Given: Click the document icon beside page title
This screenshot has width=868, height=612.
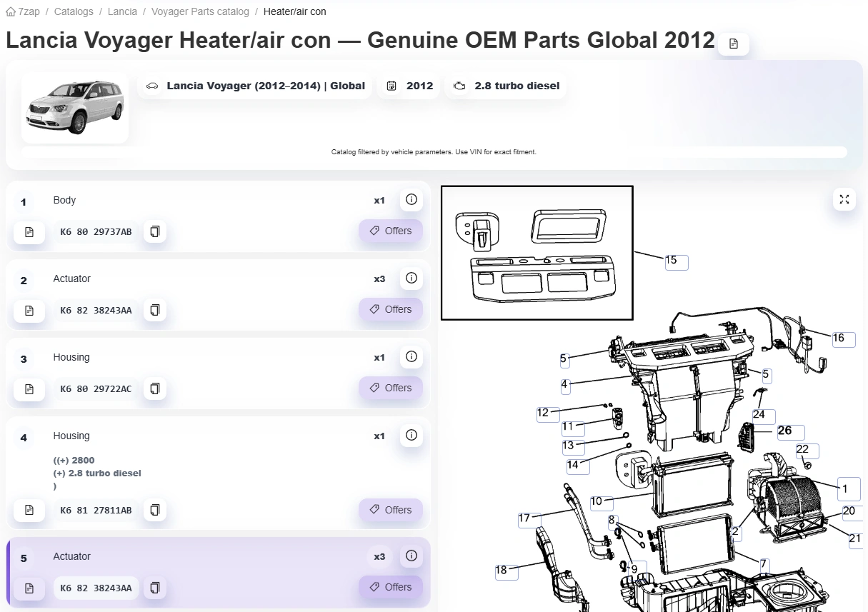Looking at the screenshot, I should coord(734,44).
